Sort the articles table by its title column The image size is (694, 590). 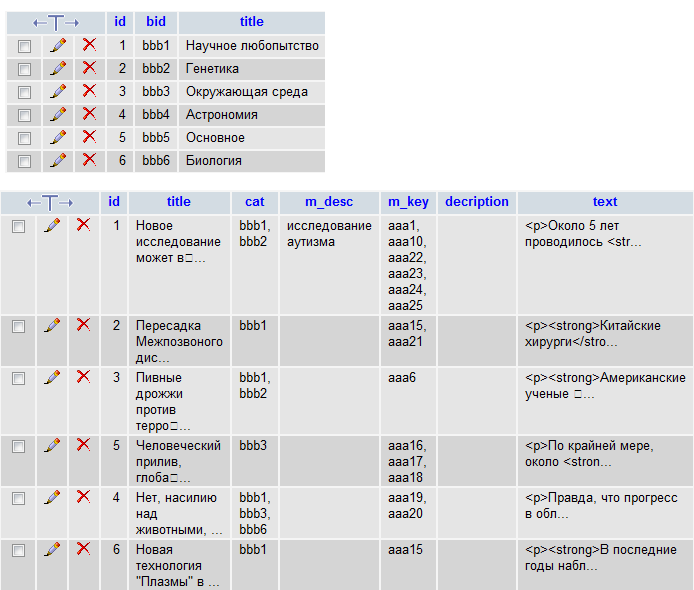(179, 202)
